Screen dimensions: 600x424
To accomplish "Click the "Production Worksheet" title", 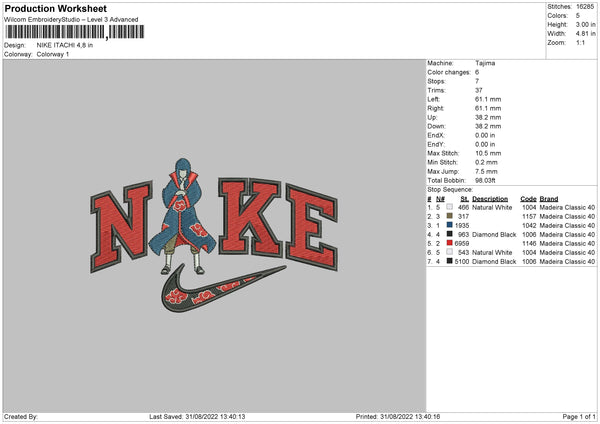I will [55, 8].
